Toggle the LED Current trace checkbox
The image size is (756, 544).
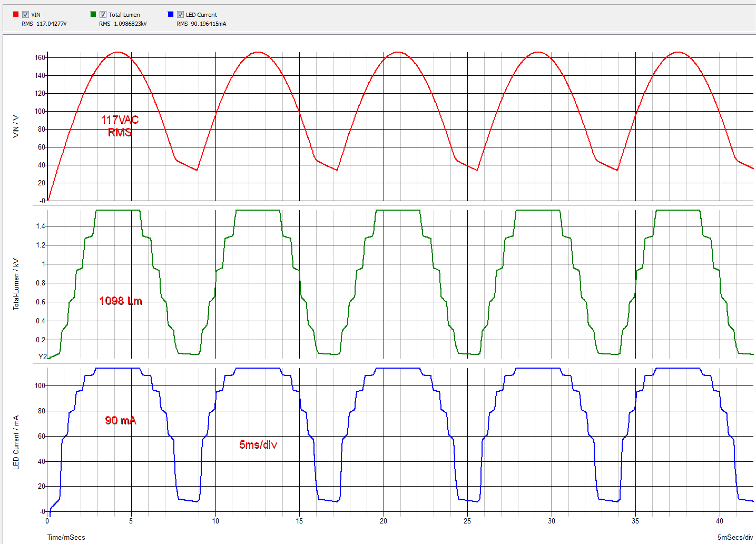tap(180, 15)
